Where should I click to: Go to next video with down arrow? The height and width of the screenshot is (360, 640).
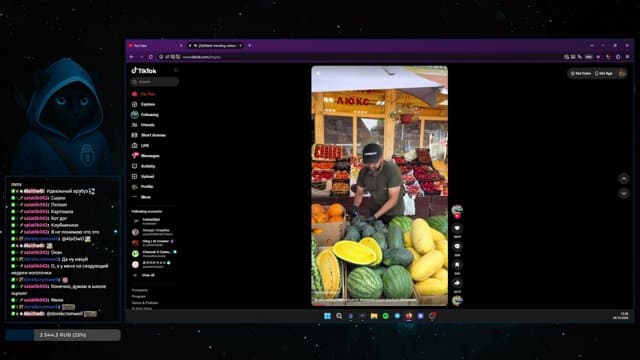coord(624,193)
